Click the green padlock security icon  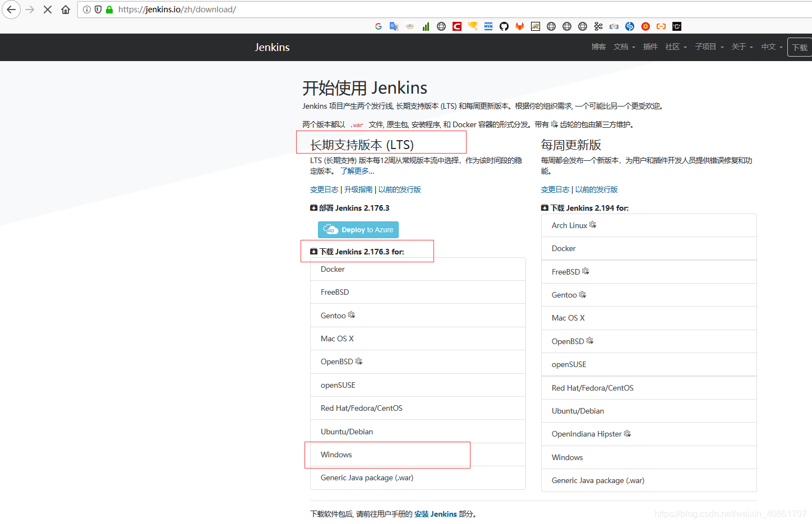(x=109, y=10)
